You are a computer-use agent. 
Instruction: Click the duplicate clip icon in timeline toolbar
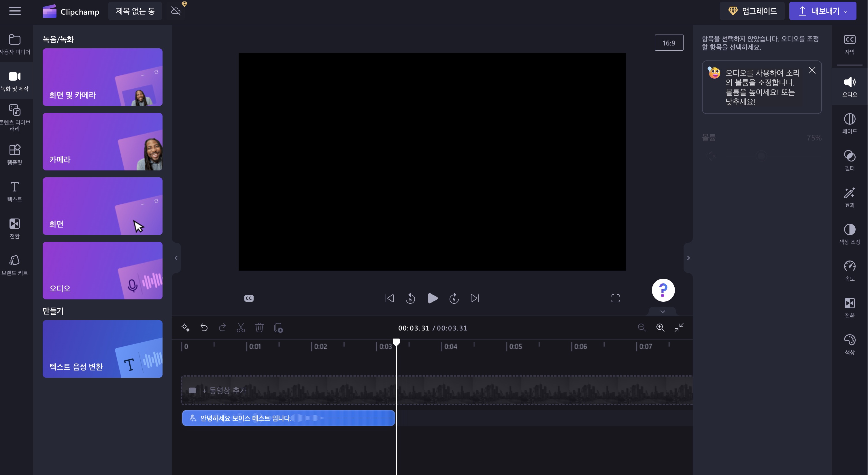pyautogui.click(x=278, y=328)
